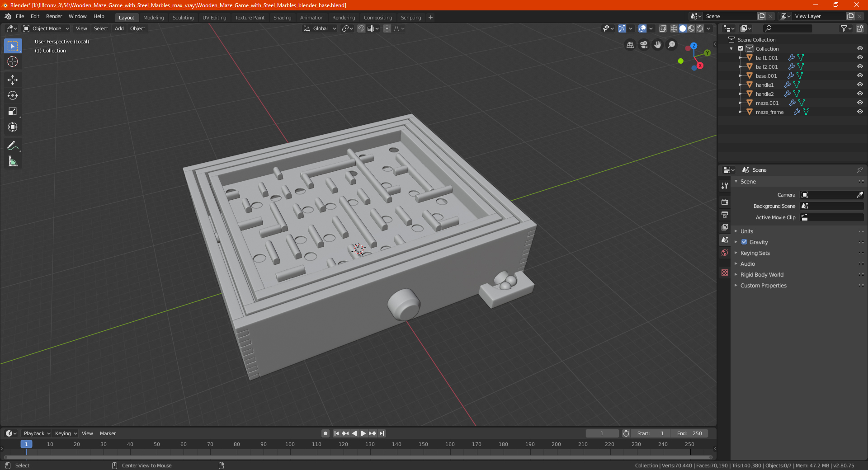This screenshot has width=868, height=470.
Task: Open the Add menu in viewport
Action: click(x=119, y=28)
